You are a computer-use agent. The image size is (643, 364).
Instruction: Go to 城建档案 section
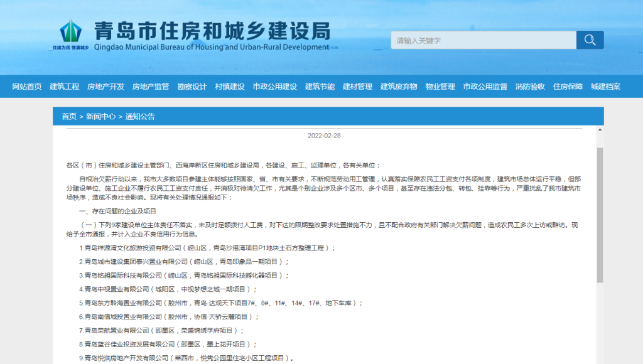pos(606,87)
